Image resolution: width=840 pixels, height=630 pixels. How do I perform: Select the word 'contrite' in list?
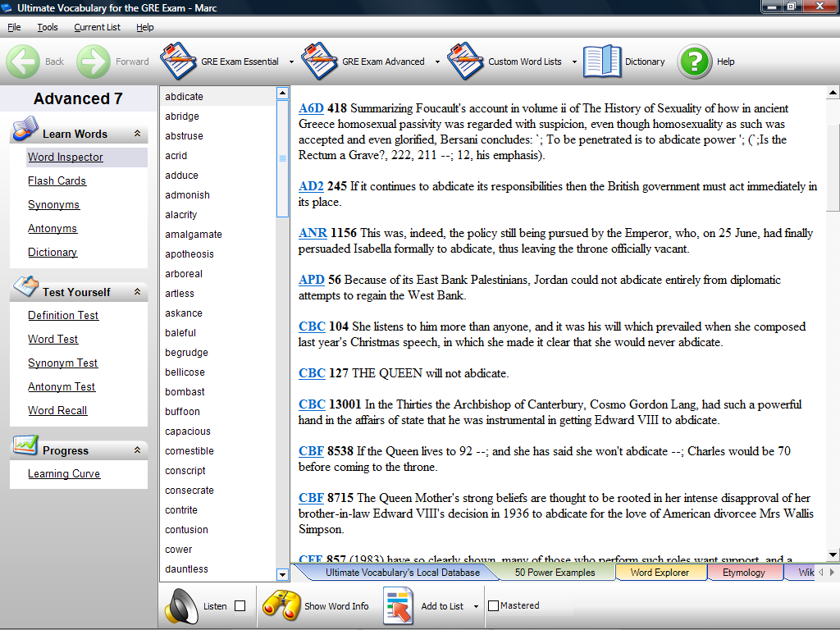181,510
